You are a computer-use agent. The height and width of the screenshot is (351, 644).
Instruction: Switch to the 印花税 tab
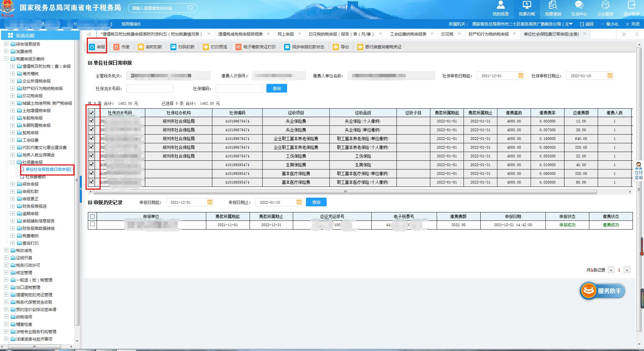447,34
